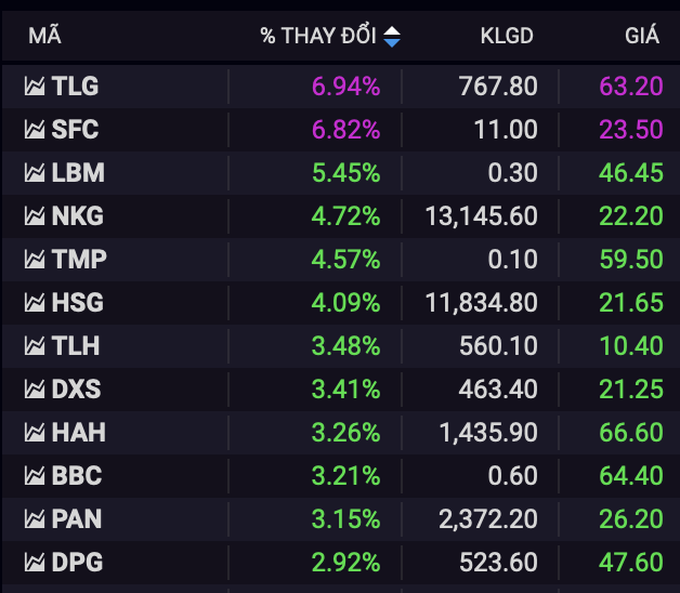Click the 59.50 price cell

click(x=631, y=259)
